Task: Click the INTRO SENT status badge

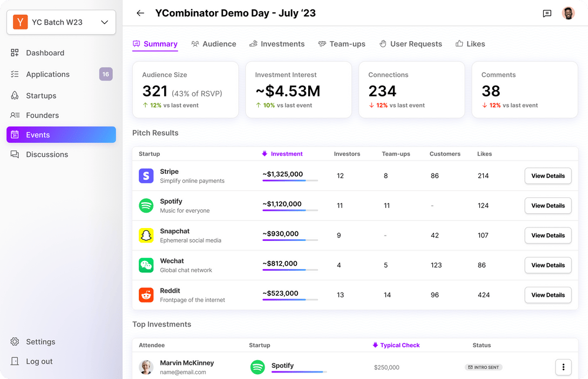Action: [x=483, y=367]
